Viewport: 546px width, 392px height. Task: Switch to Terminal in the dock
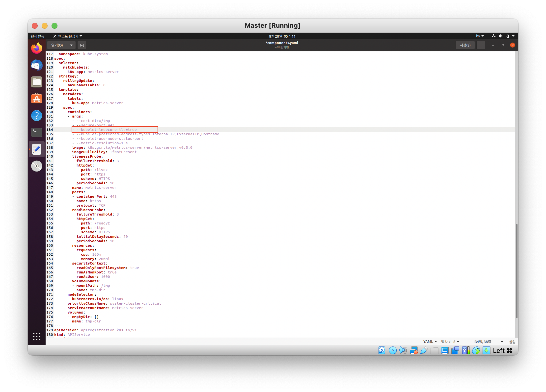click(37, 132)
